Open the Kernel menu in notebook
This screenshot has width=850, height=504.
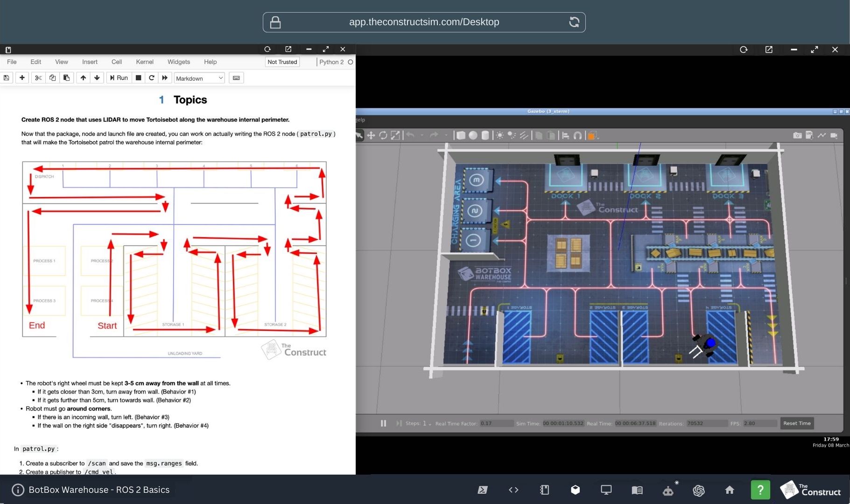click(145, 62)
